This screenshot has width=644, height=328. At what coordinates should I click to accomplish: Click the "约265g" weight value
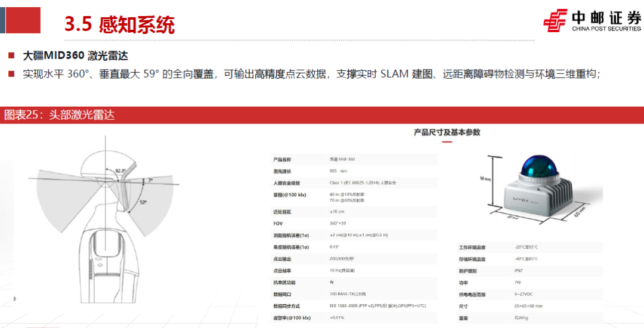pyautogui.click(x=521, y=318)
